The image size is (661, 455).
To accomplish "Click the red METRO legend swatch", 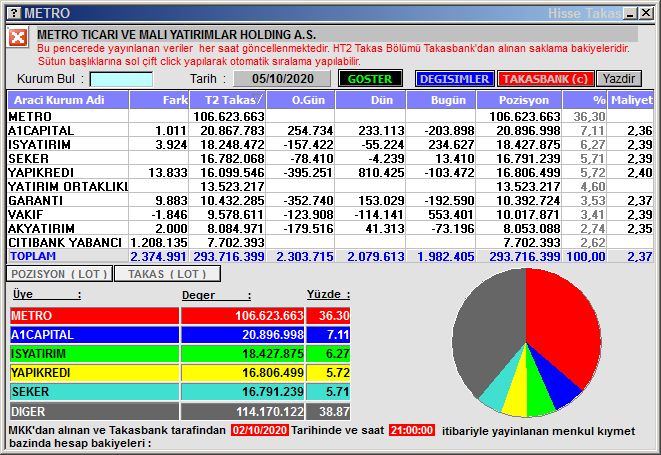I will point(94,315).
